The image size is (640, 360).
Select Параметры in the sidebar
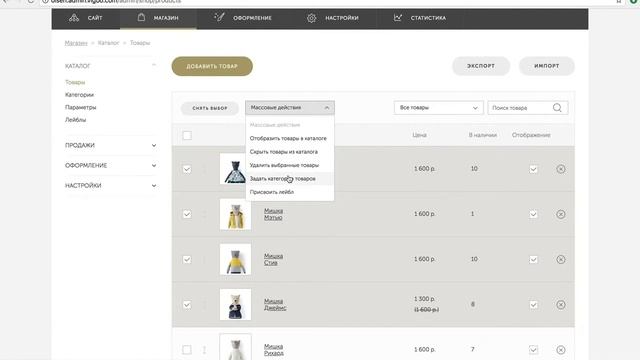pos(80,107)
